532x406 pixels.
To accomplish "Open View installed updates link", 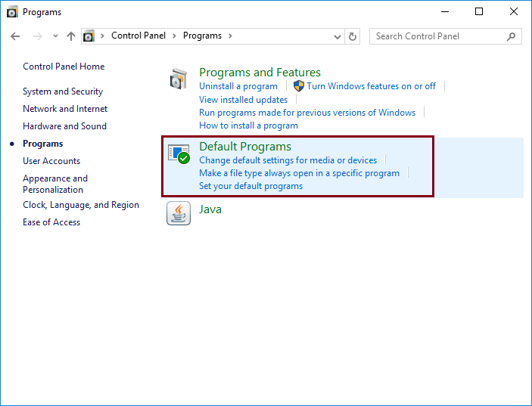I will click(x=243, y=100).
